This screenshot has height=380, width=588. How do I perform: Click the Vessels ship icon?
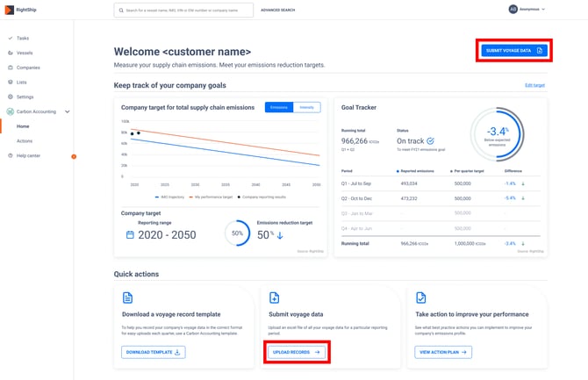(x=10, y=53)
